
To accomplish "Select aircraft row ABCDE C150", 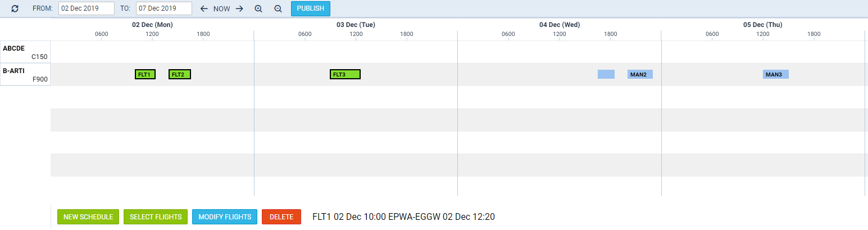I will (x=25, y=52).
